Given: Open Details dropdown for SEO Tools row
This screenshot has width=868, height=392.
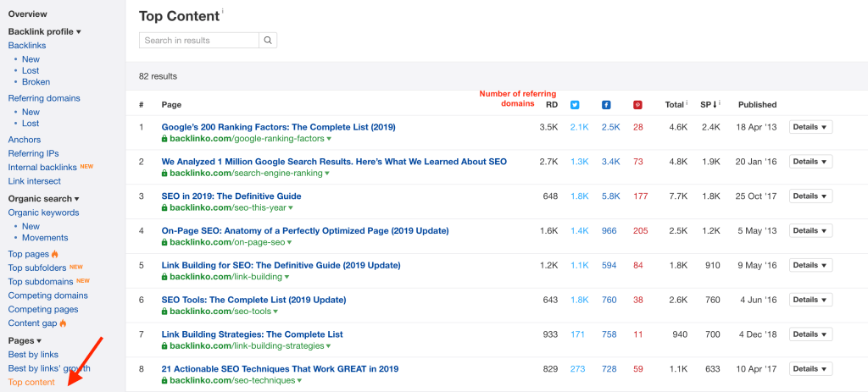Looking at the screenshot, I should [x=810, y=300].
